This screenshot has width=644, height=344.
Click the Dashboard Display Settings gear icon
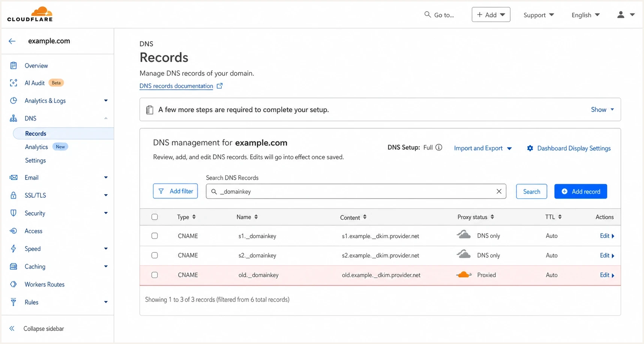(530, 148)
